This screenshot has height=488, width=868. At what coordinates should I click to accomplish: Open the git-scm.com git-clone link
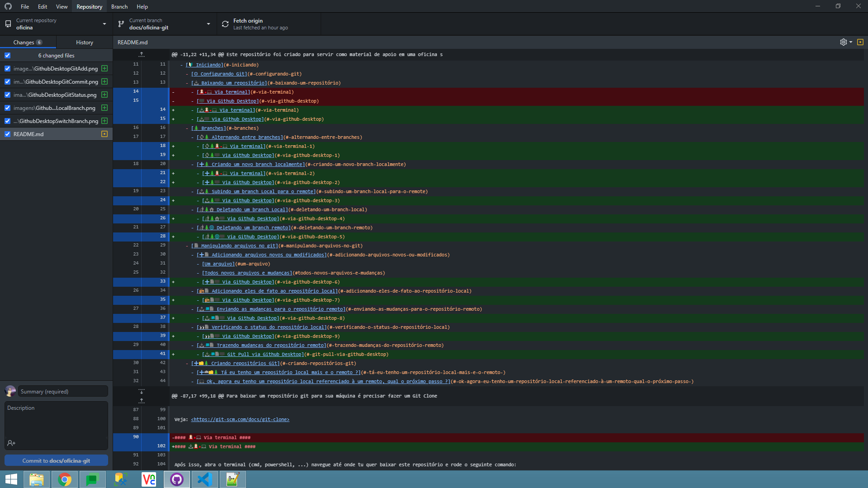tap(240, 419)
